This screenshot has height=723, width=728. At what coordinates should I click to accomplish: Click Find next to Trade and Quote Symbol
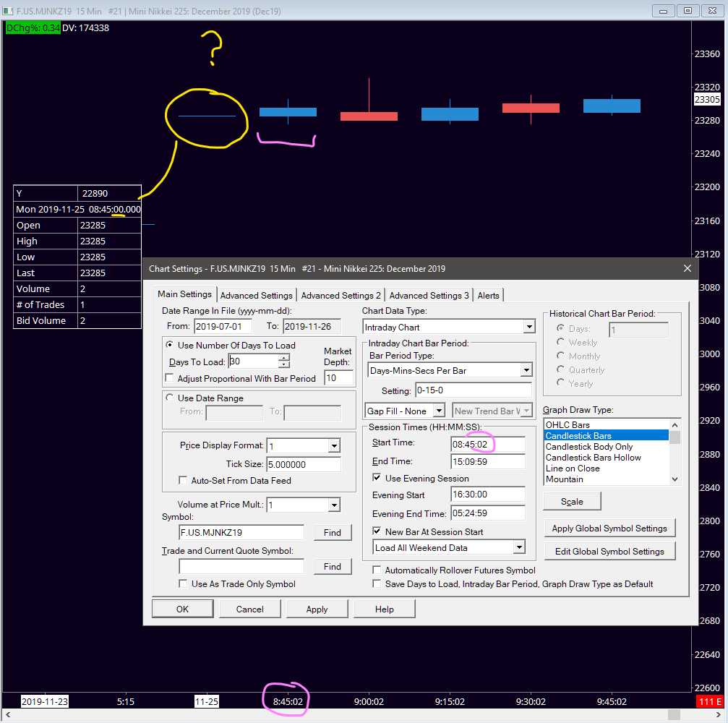[x=333, y=567]
